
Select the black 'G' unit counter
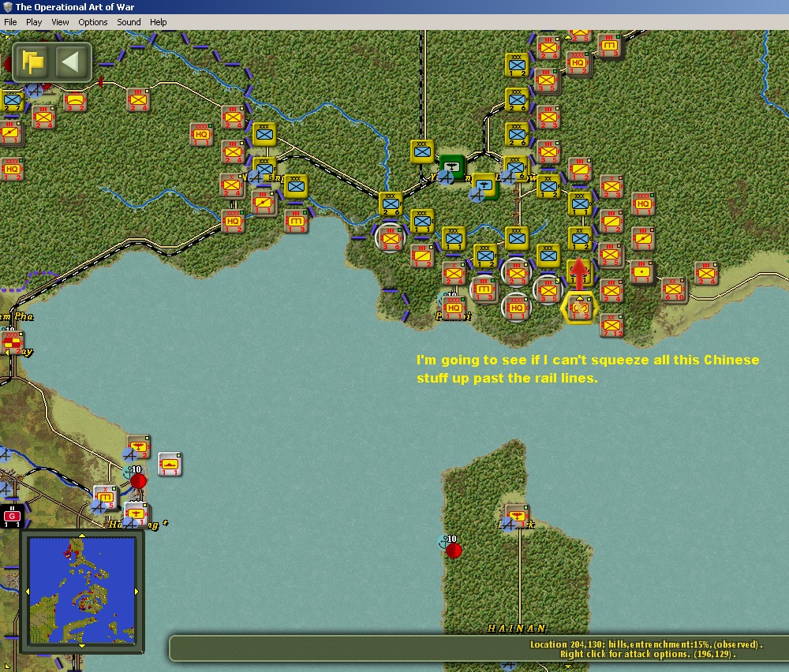(x=12, y=517)
